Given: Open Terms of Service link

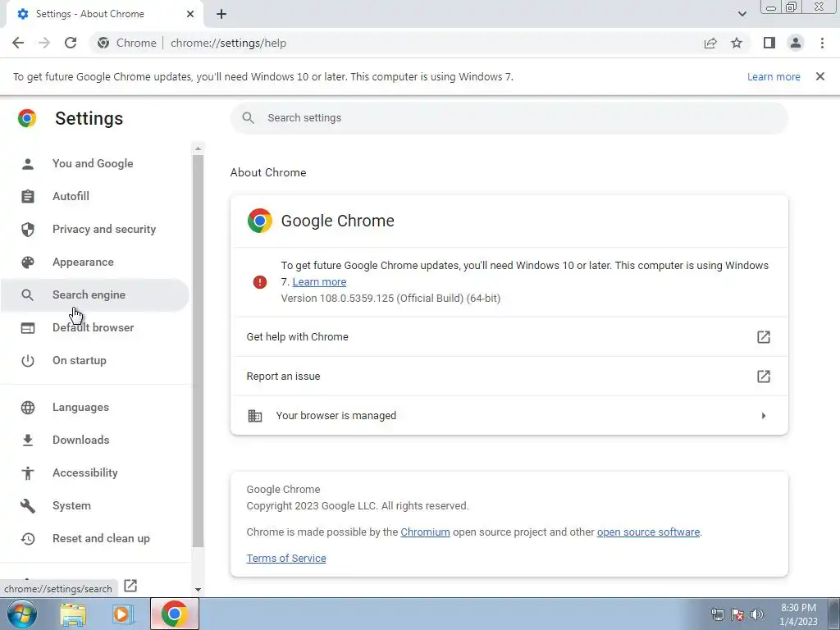Looking at the screenshot, I should point(286,558).
